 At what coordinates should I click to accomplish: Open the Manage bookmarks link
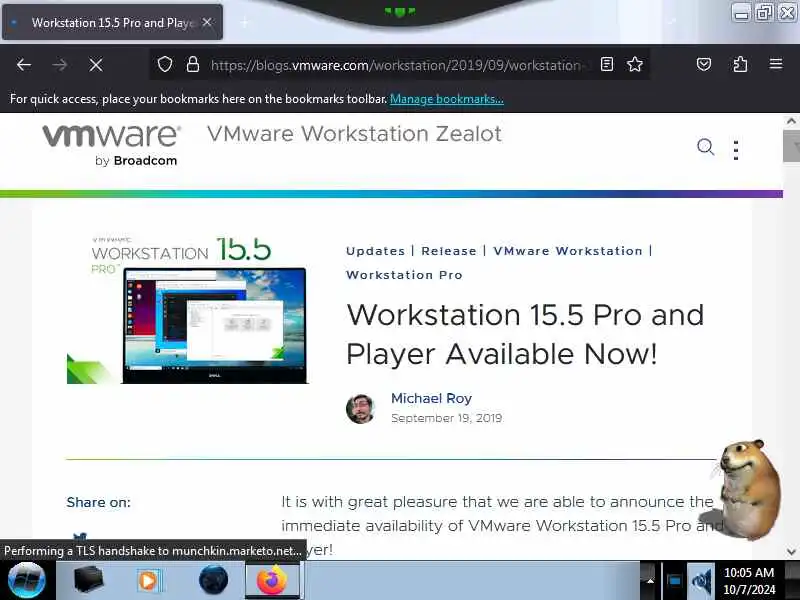tap(446, 99)
